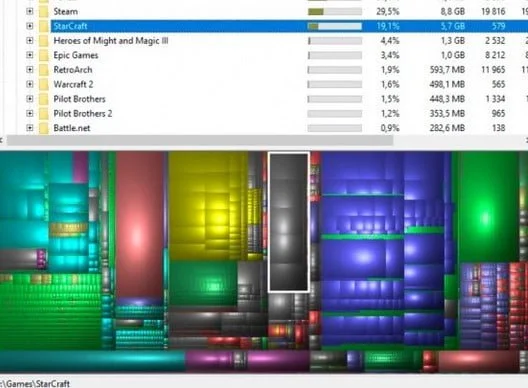Select the Warcraft 2 row name

(x=73, y=84)
